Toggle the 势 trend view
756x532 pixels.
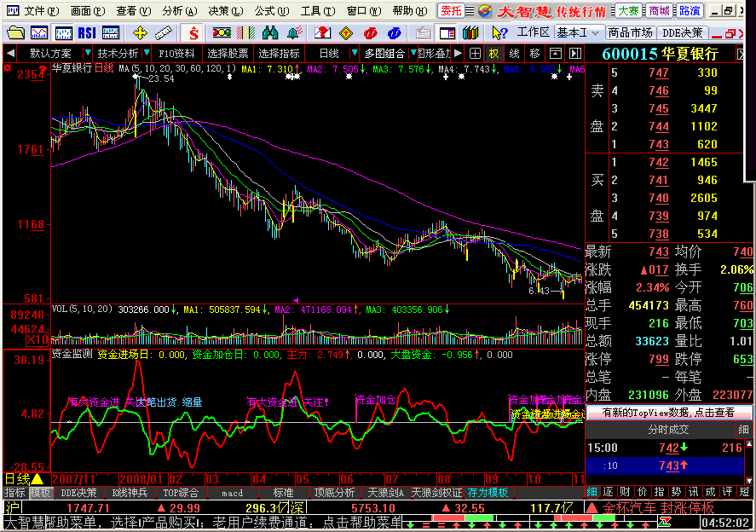point(677,492)
